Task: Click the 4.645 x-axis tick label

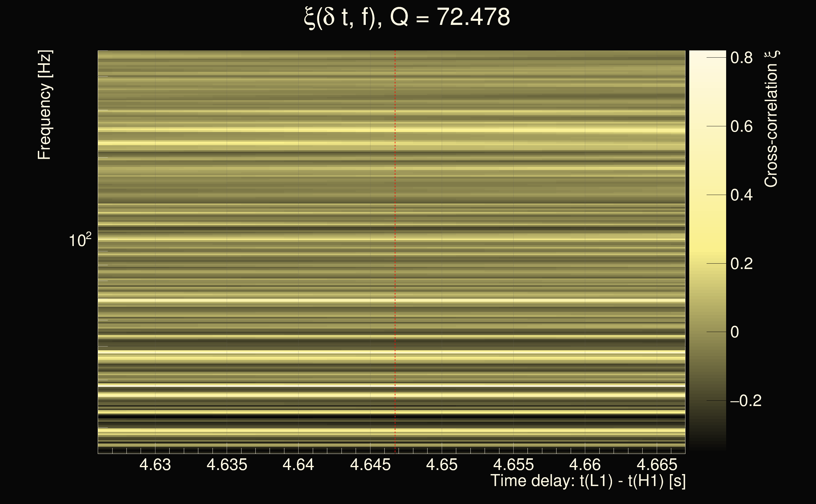Action: coord(370,465)
